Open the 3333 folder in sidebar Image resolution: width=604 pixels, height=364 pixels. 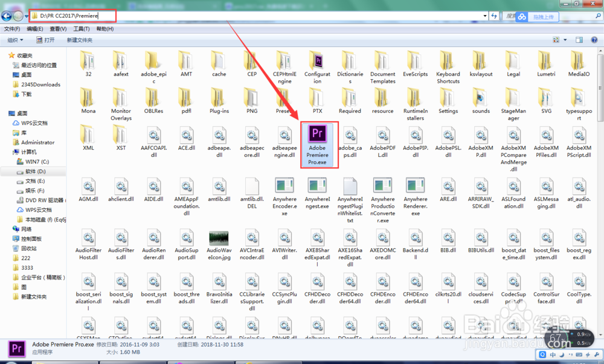[23, 267]
